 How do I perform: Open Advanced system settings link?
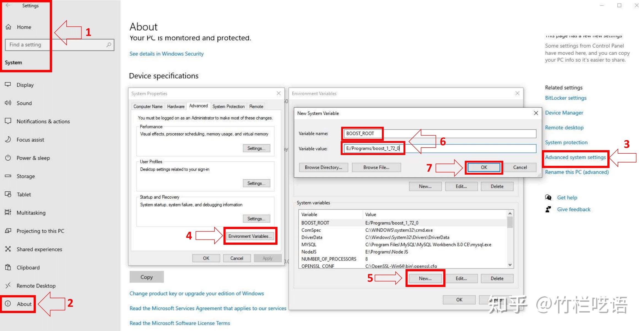click(575, 157)
